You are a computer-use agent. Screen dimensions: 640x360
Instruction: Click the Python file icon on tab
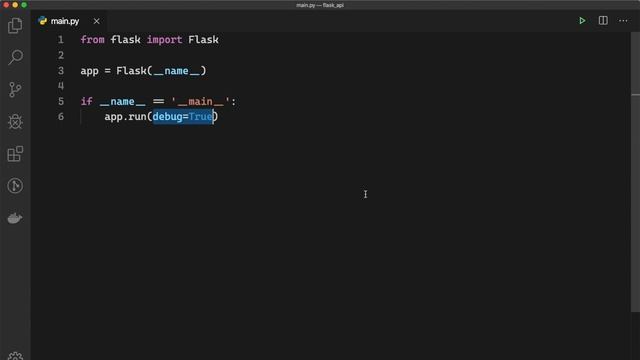pyautogui.click(x=42, y=21)
